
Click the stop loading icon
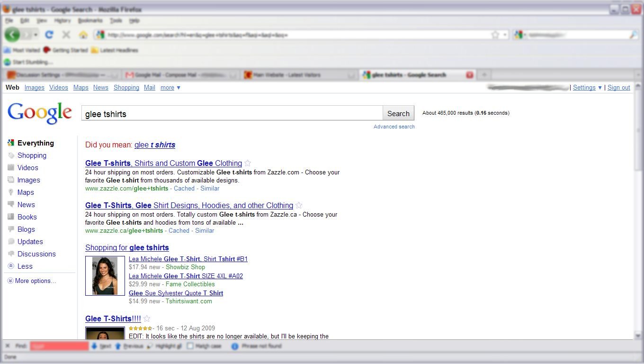66,34
